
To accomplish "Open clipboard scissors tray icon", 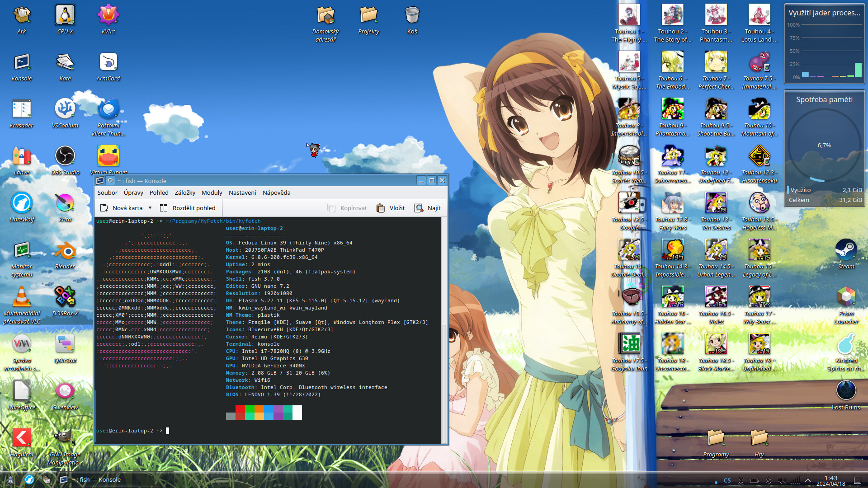I will 741,480.
